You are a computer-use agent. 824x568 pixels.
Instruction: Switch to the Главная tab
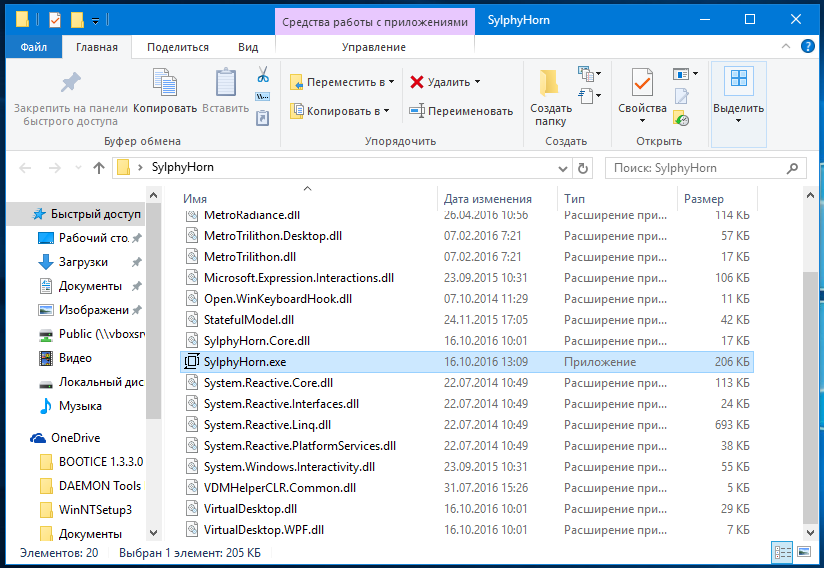[97, 47]
